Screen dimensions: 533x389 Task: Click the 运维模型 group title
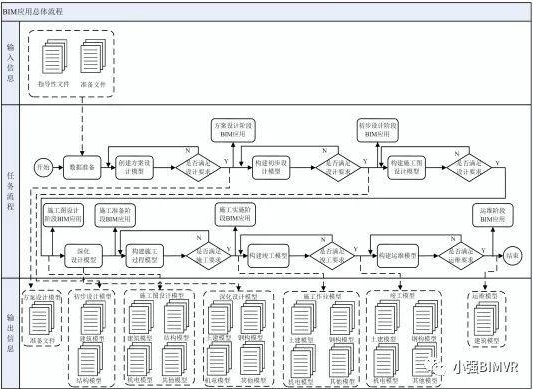[485, 296]
